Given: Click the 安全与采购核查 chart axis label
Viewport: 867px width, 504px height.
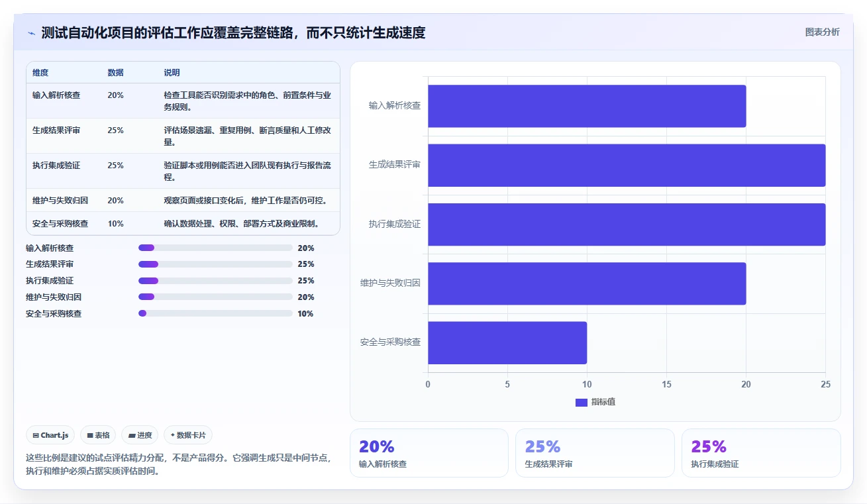Looking at the screenshot, I should (391, 342).
